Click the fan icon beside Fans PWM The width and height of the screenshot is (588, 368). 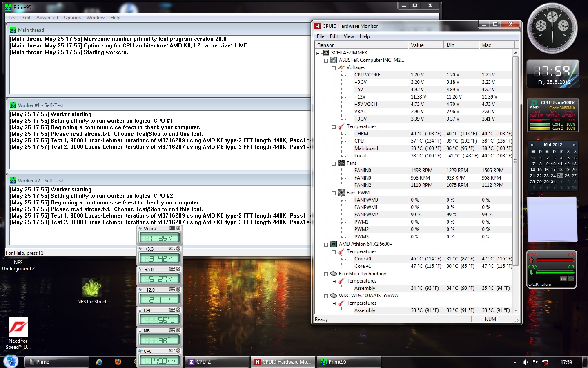341,193
